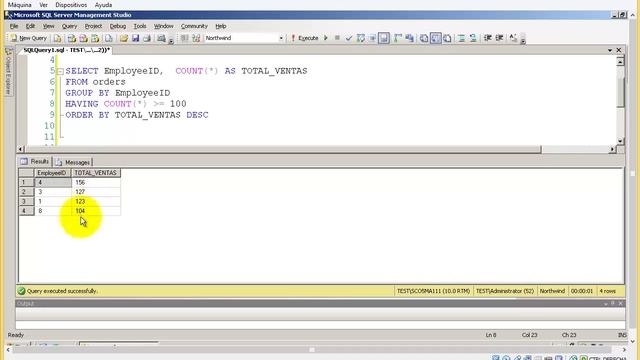The width and height of the screenshot is (640, 360).
Task: Open the Community menu
Action: [x=194, y=26]
